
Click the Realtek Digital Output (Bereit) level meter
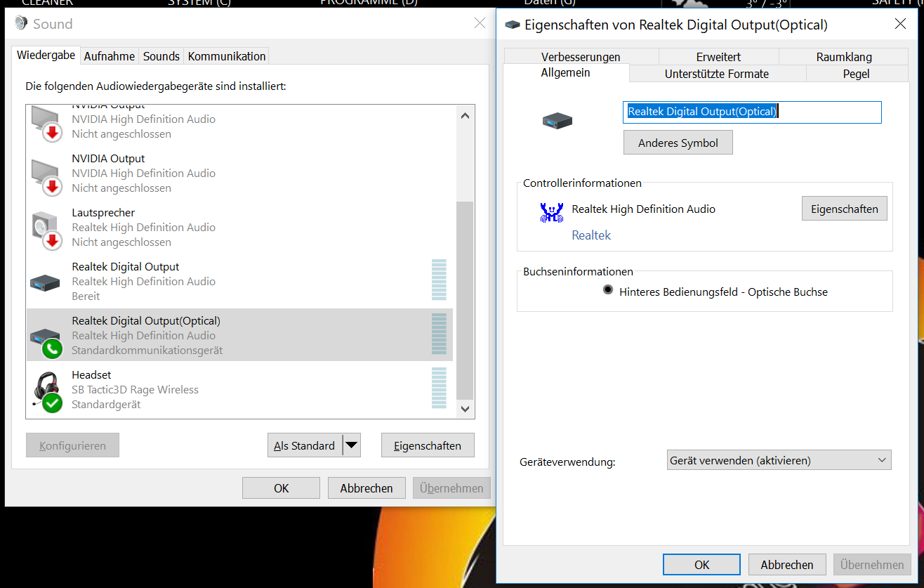point(440,280)
